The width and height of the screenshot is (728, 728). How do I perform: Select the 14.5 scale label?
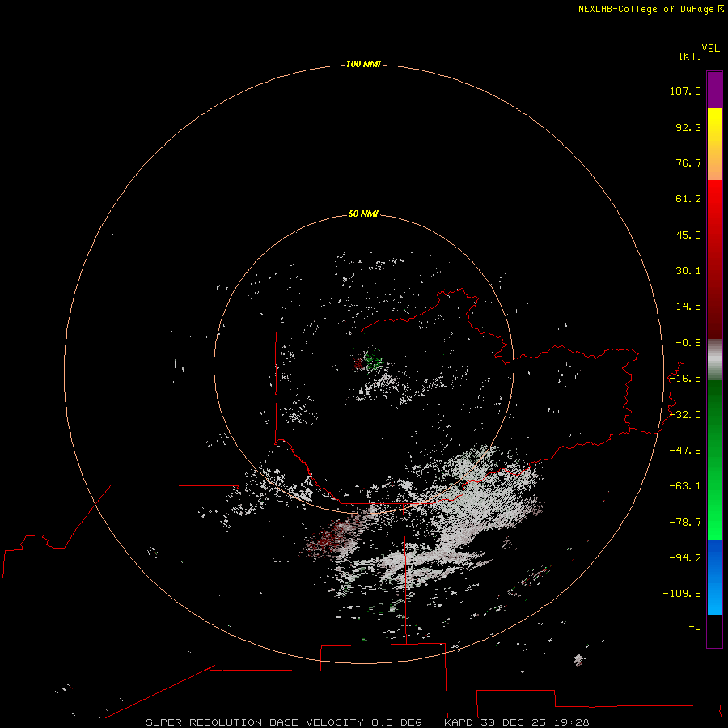688,307
